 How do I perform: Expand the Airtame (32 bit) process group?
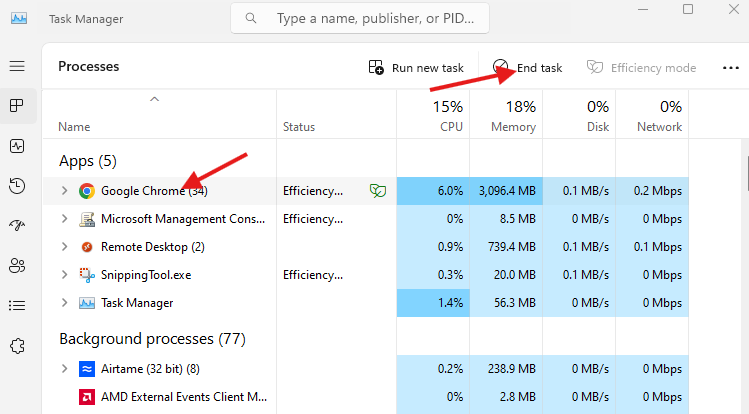point(64,369)
